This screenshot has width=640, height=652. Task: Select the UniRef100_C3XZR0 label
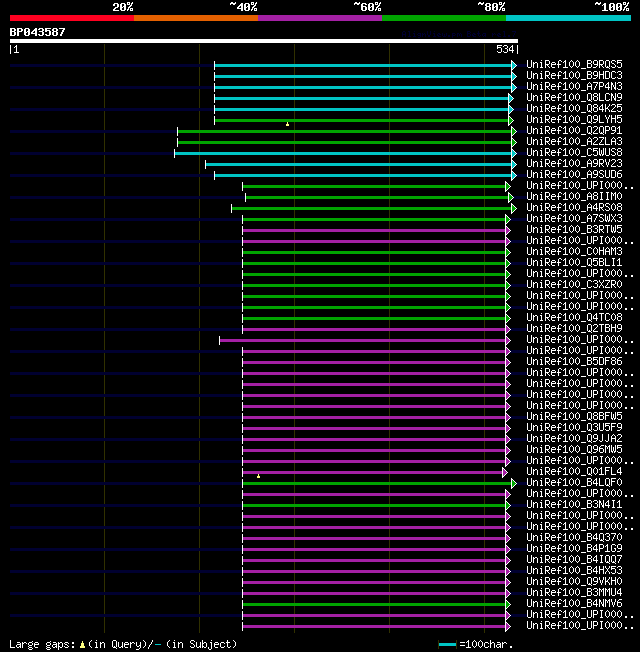[x=574, y=284]
